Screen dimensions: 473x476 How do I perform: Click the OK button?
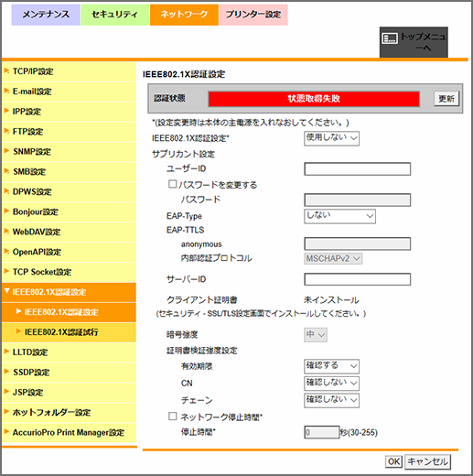click(x=393, y=461)
